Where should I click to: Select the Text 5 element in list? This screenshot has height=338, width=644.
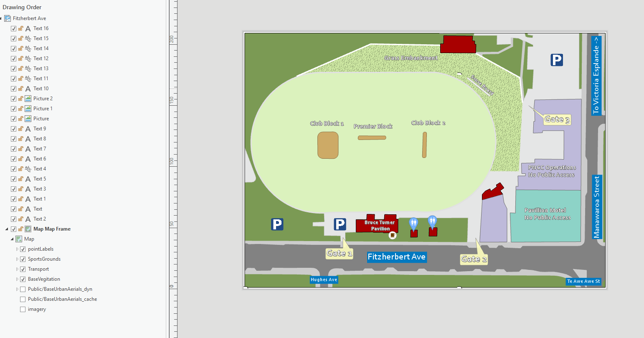coord(40,179)
